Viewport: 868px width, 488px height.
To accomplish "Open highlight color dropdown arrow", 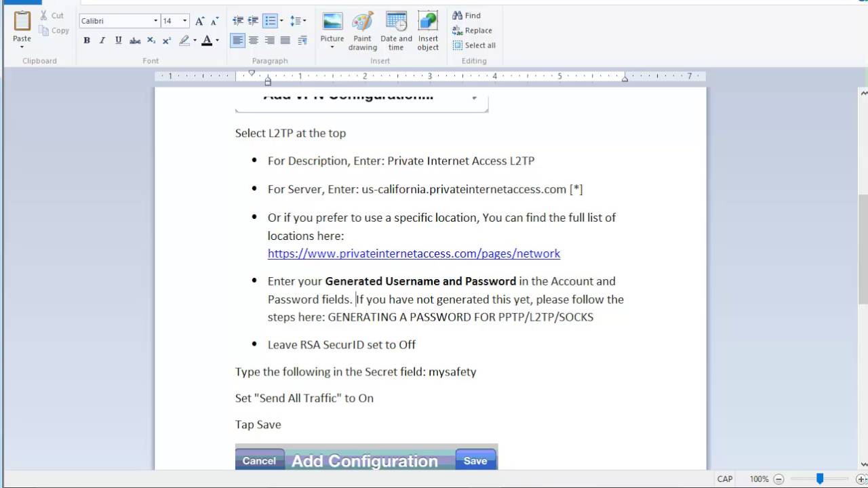I will click(x=195, y=41).
